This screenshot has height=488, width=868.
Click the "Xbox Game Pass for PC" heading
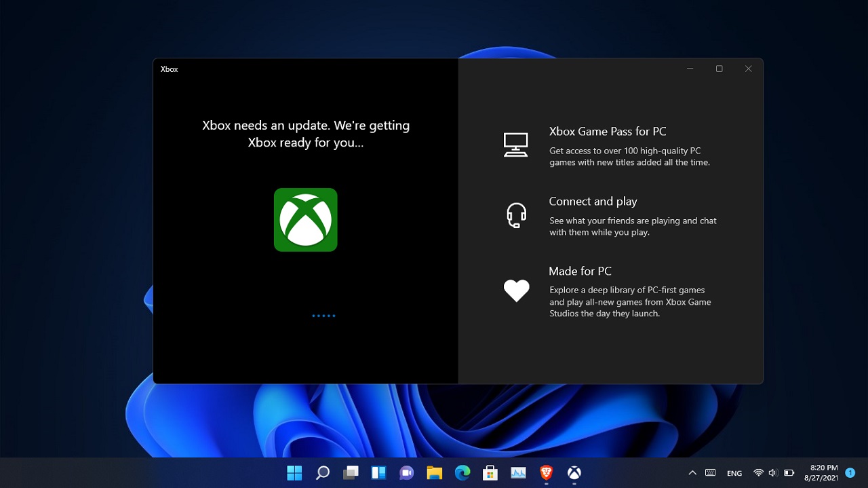point(608,132)
